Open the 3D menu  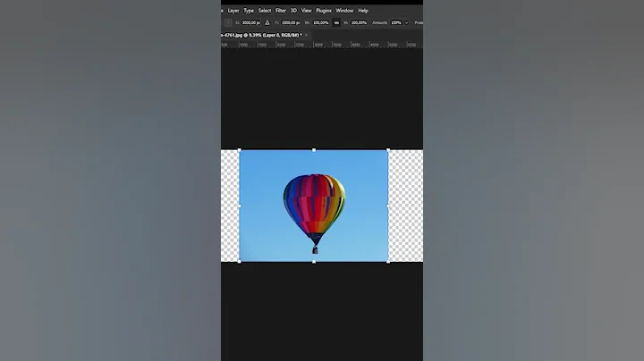pyautogui.click(x=293, y=11)
